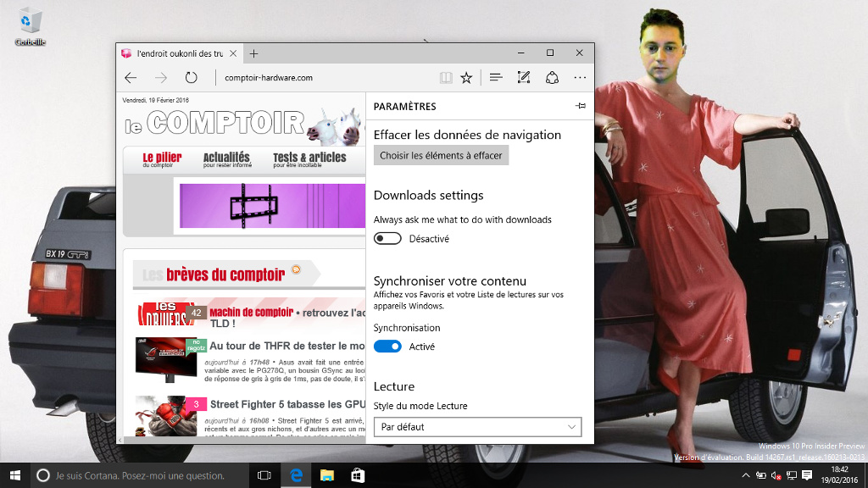This screenshot has height=488, width=868.
Task: Open the Windows Store from the taskbar
Action: coord(357,475)
